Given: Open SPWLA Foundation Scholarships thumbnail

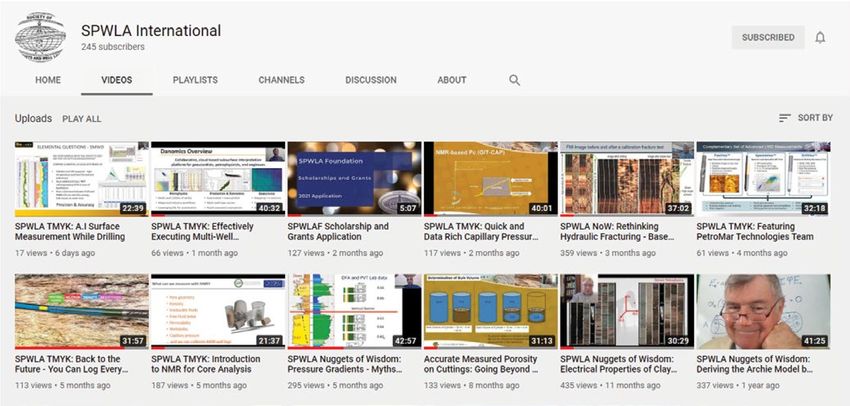Looking at the screenshot, I should click(x=355, y=179).
